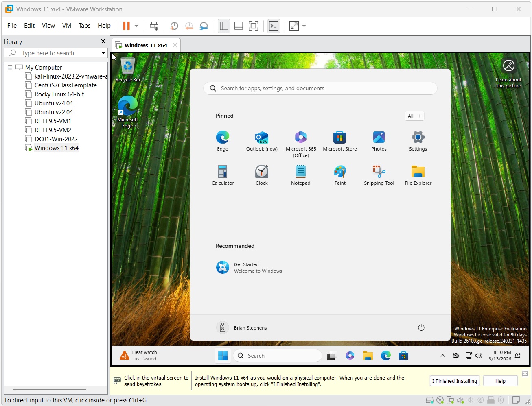Select Ubuntu v22.04 in the library
The width and height of the screenshot is (532, 406).
(x=49, y=112)
